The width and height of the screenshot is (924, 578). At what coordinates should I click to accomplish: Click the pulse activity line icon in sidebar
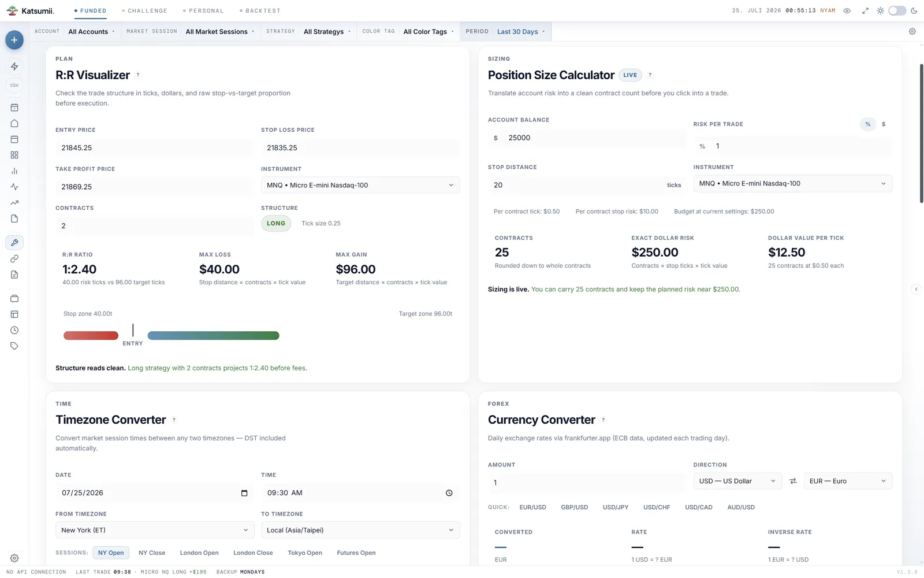(x=14, y=187)
